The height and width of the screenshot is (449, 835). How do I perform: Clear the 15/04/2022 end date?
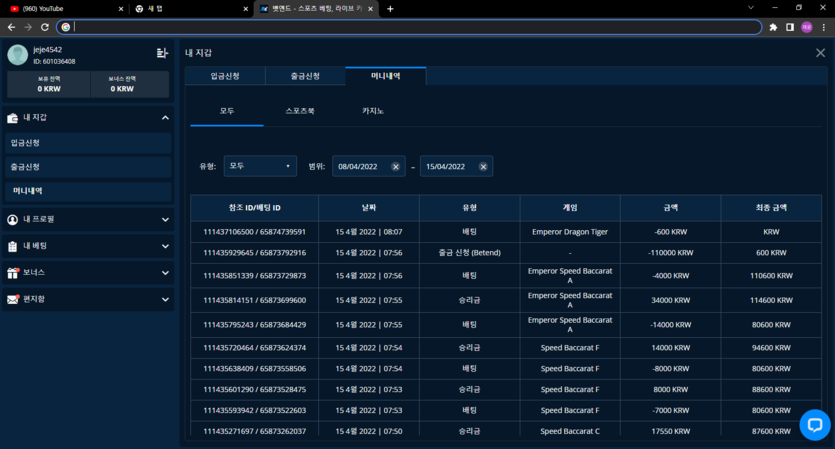pos(483,167)
